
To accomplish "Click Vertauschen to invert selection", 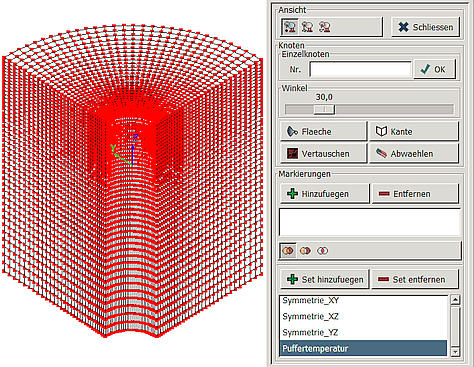I will point(323,153).
